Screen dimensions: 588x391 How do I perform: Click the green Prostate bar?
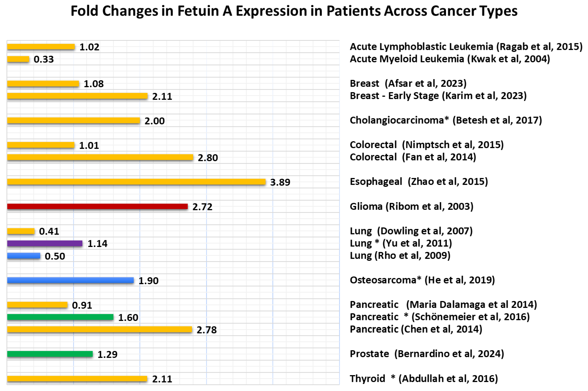pyautogui.click(x=50, y=354)
